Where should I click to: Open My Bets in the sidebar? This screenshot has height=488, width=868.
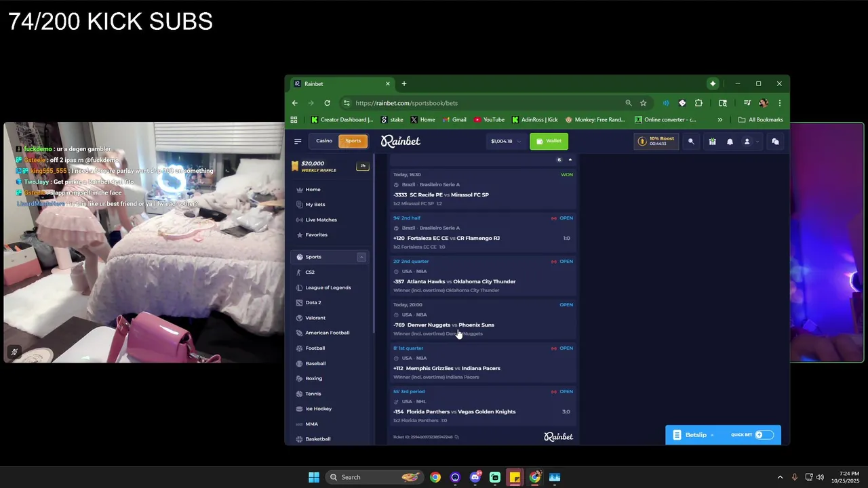(315, 205)
